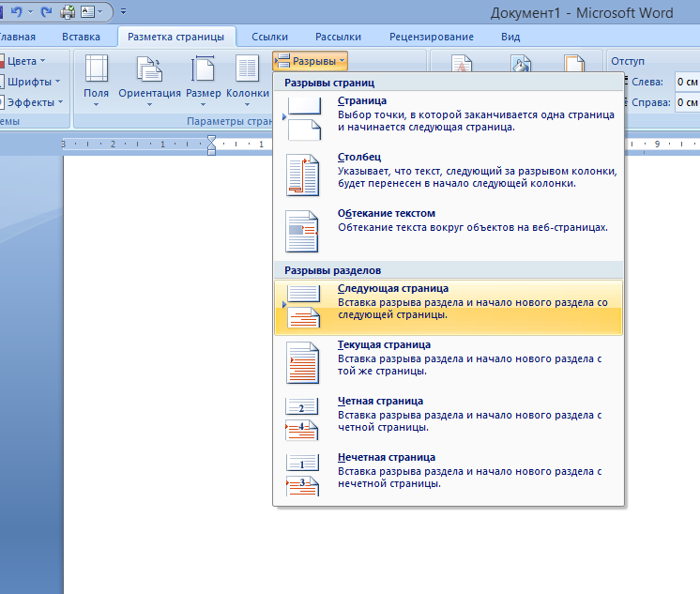
Task: Switch to the Вставка tab
Action: (x=81, y=37)
